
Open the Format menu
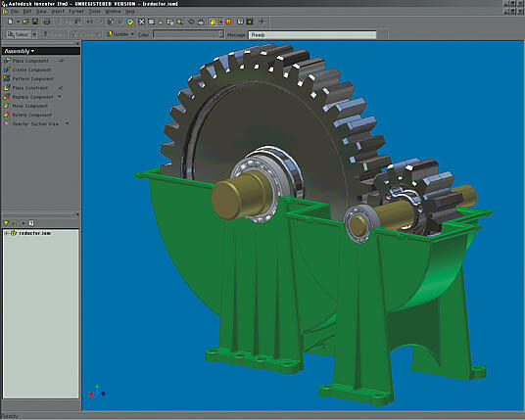(76, 12)
